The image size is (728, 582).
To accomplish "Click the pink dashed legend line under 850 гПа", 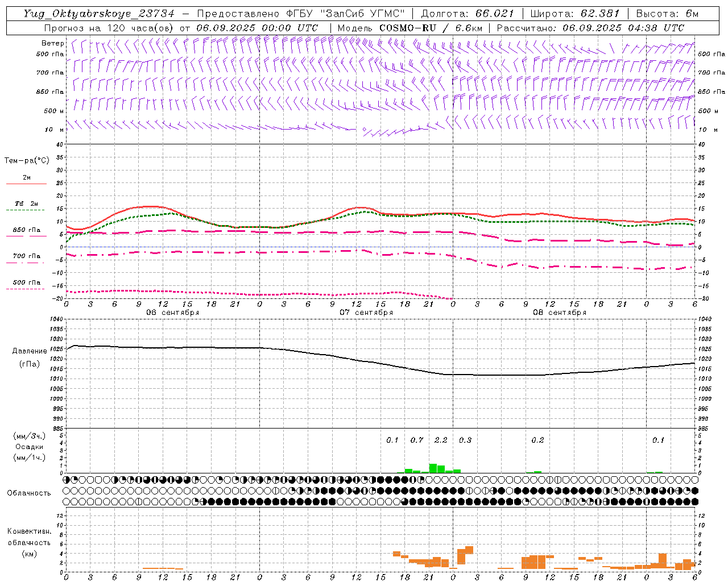I will 26,236.
